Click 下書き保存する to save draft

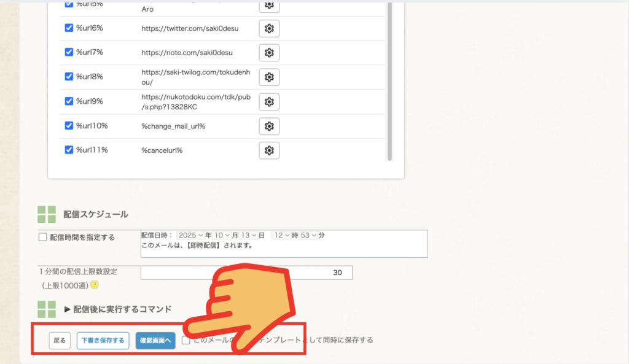pyautogui.click(x=103, y=340)
